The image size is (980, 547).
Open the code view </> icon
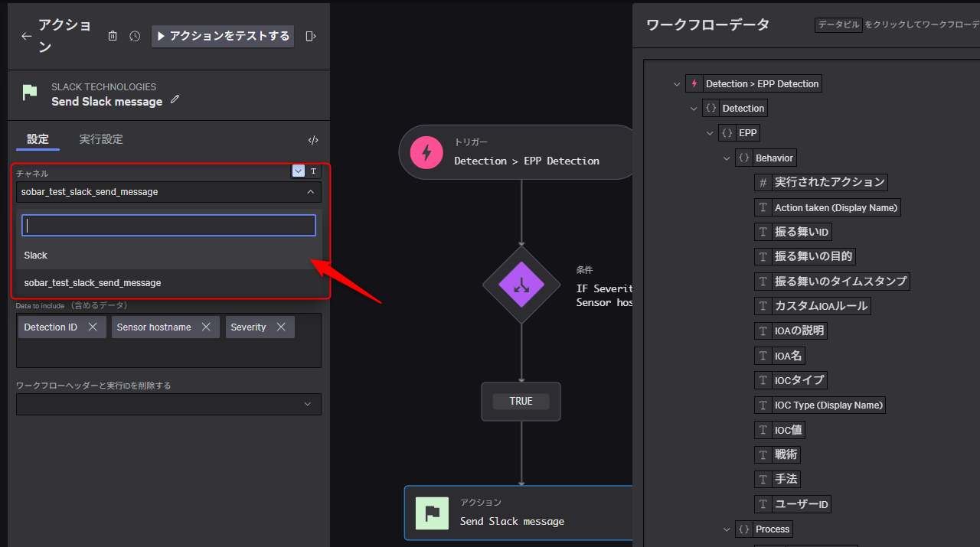313,140
